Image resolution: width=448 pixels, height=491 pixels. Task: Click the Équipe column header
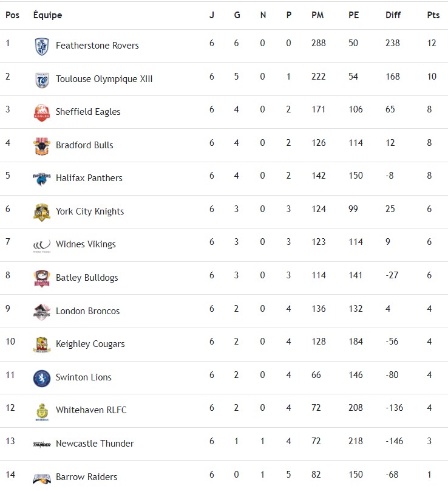tap(47, 15)
